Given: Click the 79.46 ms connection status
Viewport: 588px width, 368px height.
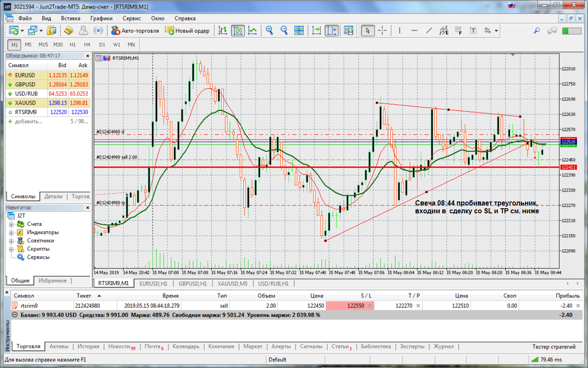Looking at the screenshot, I should click(547, 360).
